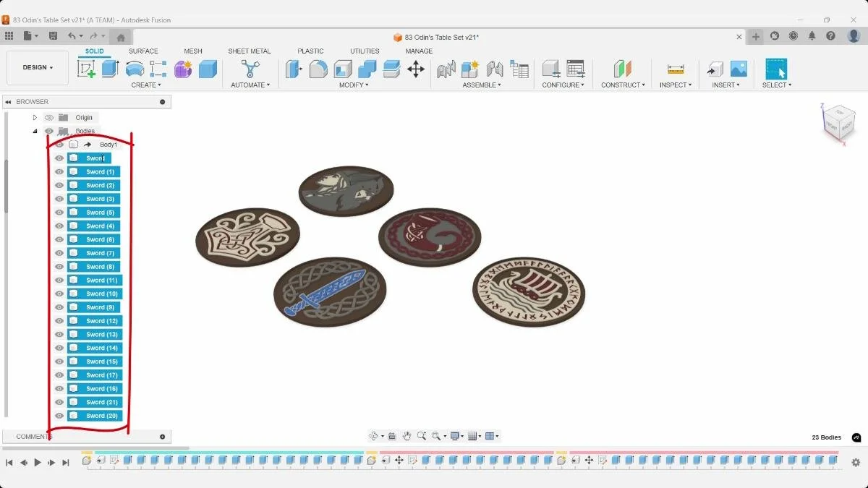Viewport: 868px width, 488px height.
Task: Select the Pan hand tool
Action: point(407,436)
